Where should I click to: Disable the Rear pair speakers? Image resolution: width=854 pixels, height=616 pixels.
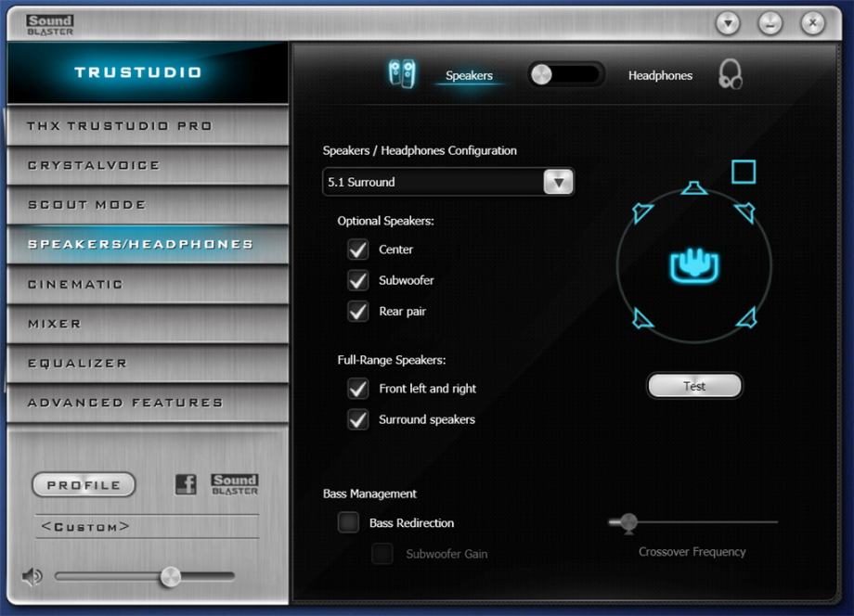pos(357,312)
